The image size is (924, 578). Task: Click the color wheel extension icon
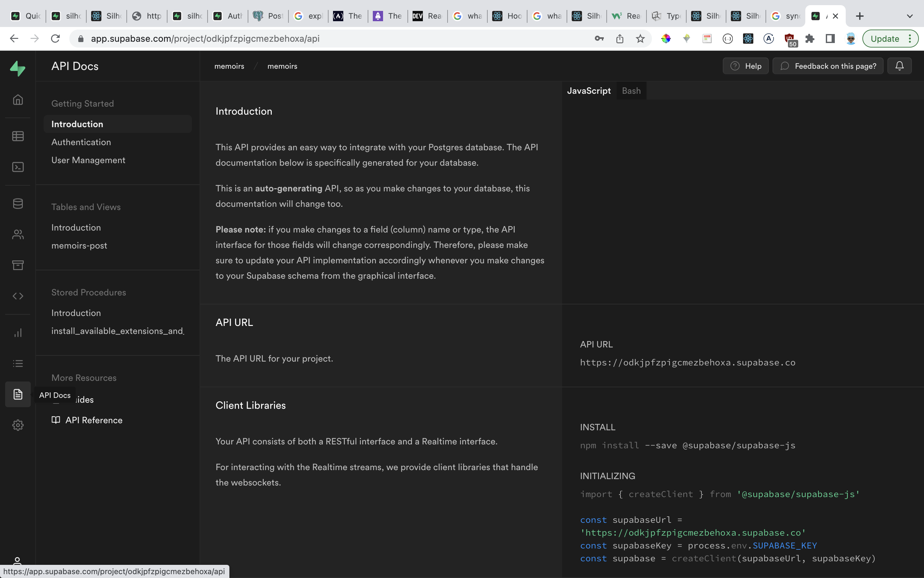click(666, 38)
